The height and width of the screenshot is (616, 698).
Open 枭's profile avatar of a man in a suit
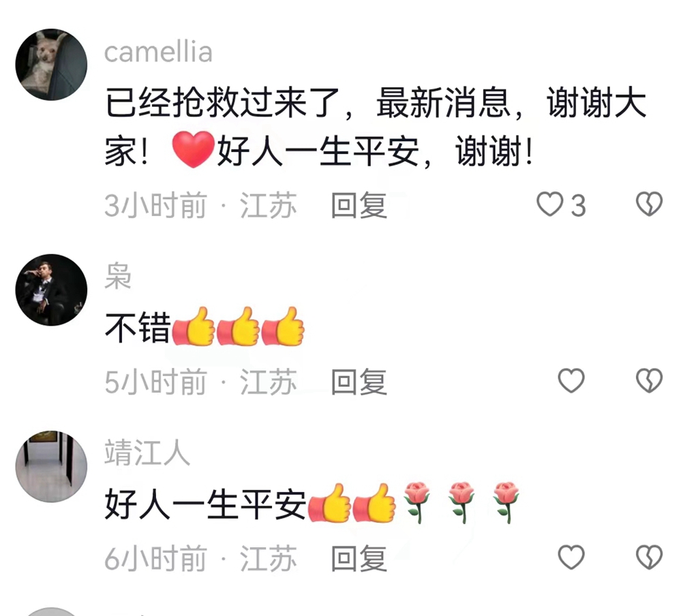(51, 290)
